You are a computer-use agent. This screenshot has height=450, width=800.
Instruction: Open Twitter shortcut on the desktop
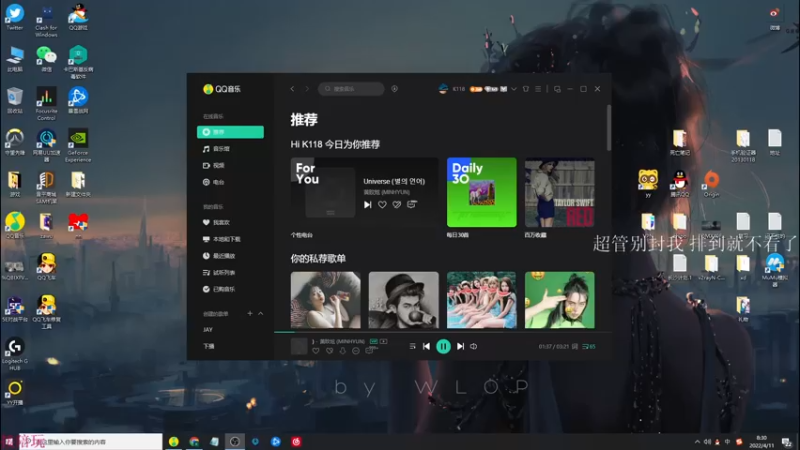pyautogui.click(x=14, y=17)
